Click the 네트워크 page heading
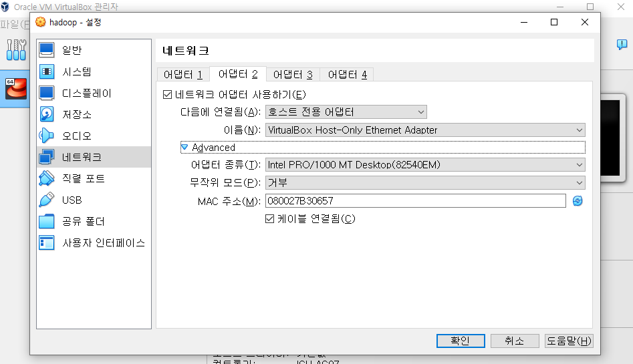633x364 pixels. (186, 51)
